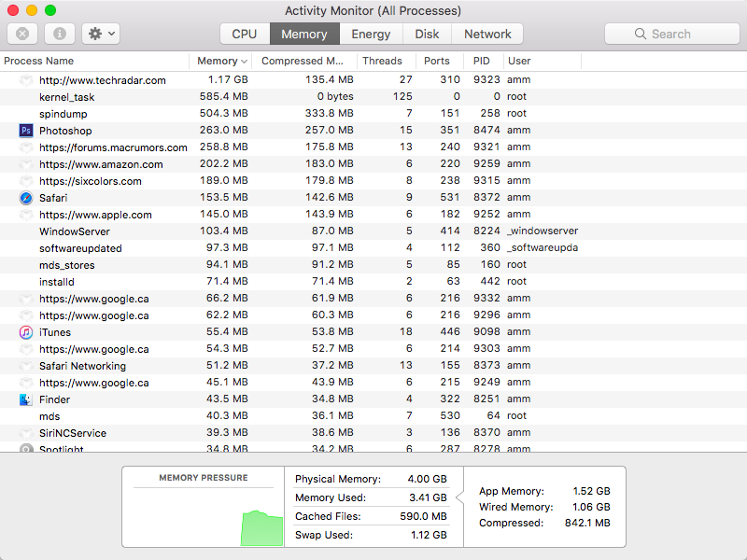Select google.ca process with PID 9332
The width and height of the screenshot is (747, 560).
(373, 298)
